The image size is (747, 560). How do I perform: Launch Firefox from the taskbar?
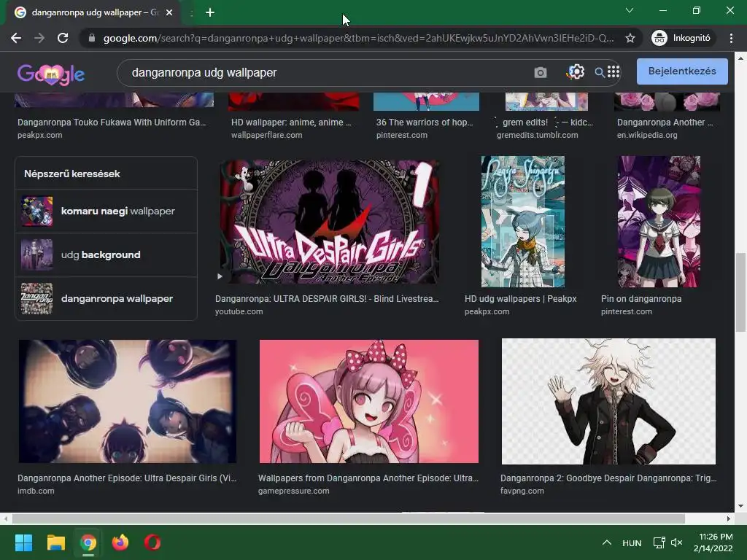pos(120,542)
